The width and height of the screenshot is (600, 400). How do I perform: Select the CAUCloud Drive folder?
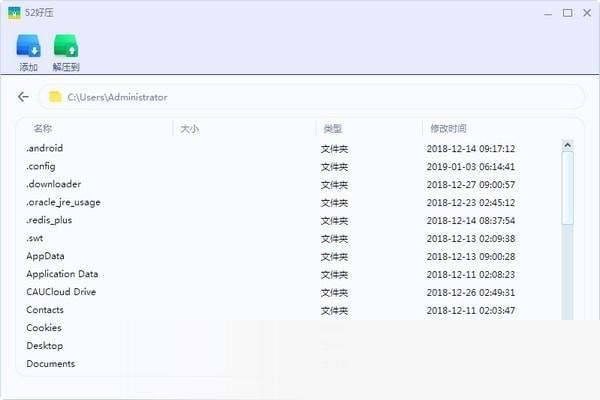61,292
